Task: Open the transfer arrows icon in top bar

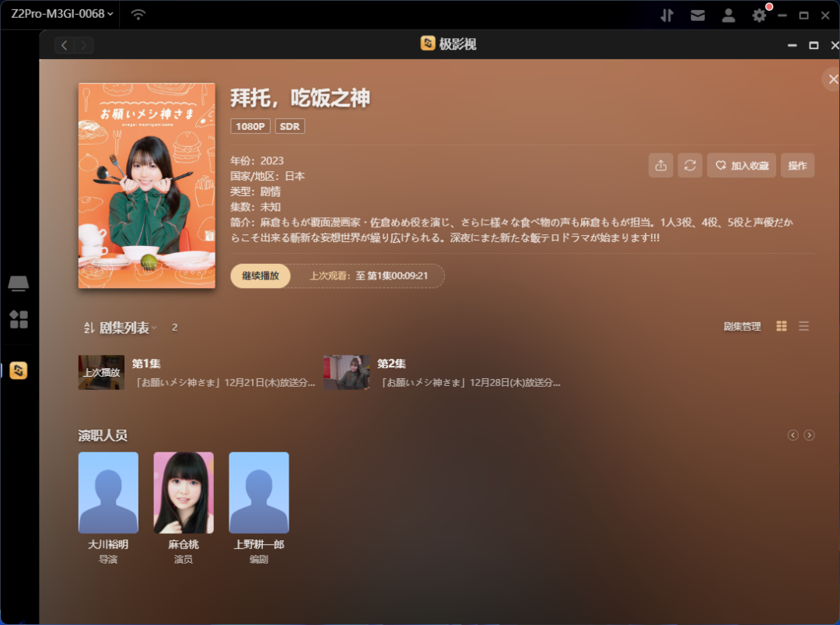Action: 667,16
